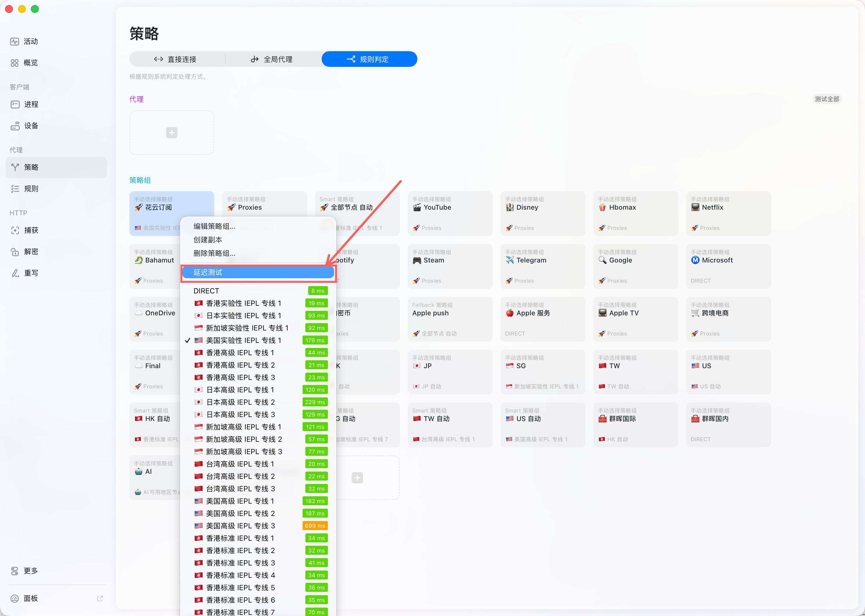The height and width of the screenshot is (616, 865).
Task: Open the 解密 decrypt lock icon
Action: click(x=15, y=252)
